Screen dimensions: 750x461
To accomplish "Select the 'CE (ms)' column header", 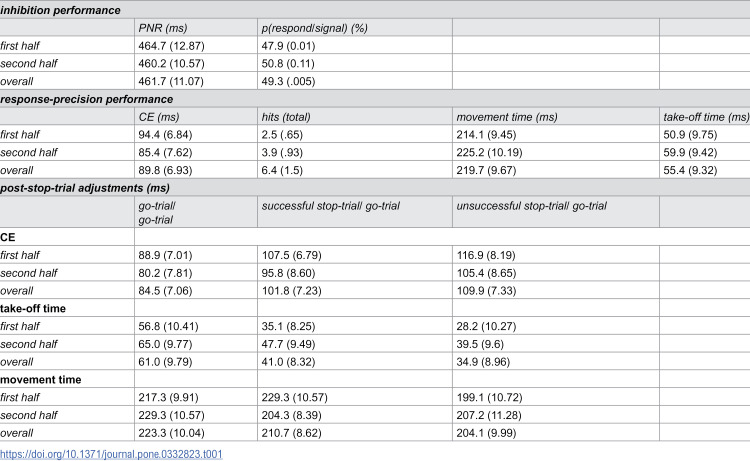I will pyautogui.click(x=159, y=117).
